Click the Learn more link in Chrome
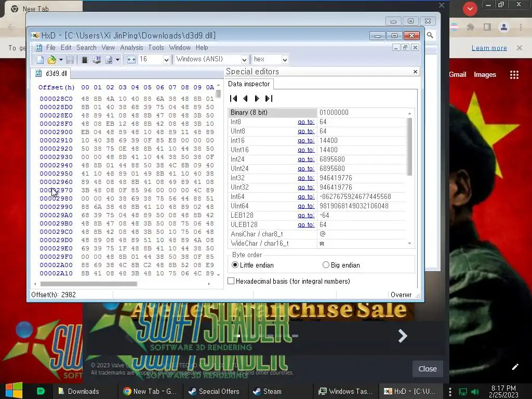Screen dimensions: 532x399 click(x=489, y=48)
